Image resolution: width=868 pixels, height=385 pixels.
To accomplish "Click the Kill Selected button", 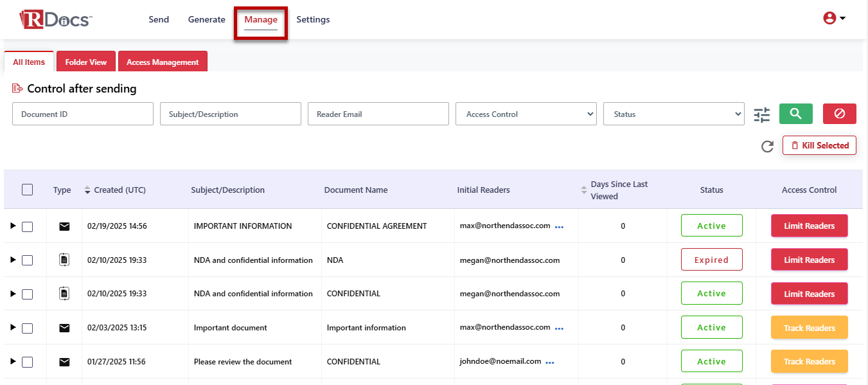I will tap(819, 145).
